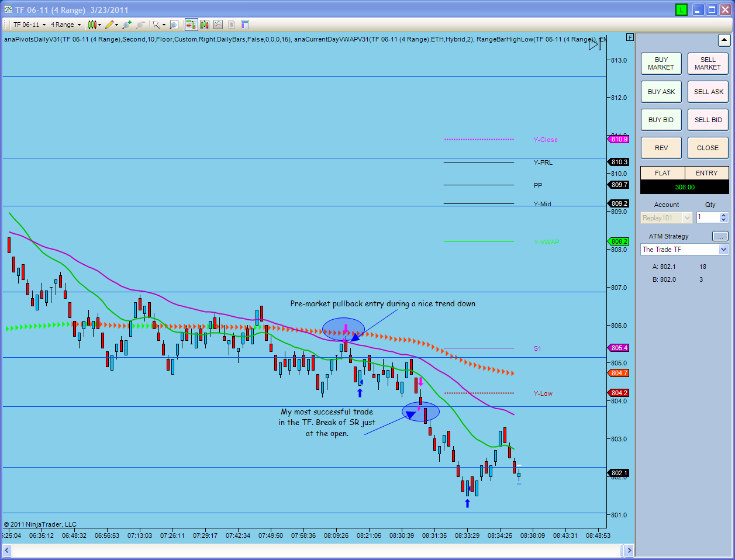The image size is (735, 560).
Task: Click the BUY MARKET button
Action: pyautogui.click(x=661, y=64)
